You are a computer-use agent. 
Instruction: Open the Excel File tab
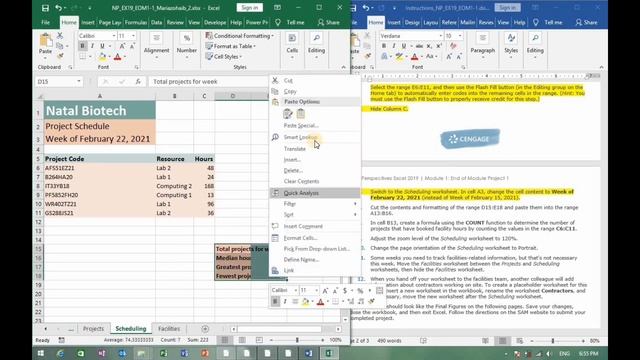tap(45, 22)
